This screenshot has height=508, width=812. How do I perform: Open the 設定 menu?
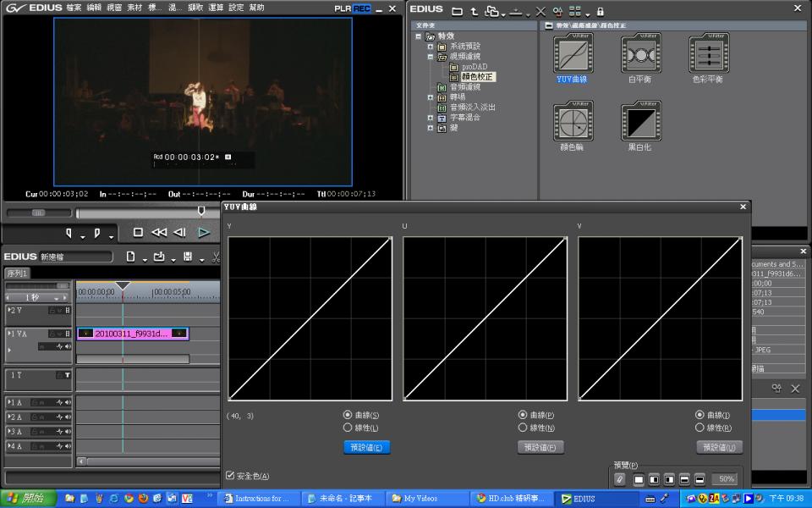(236, 8)
